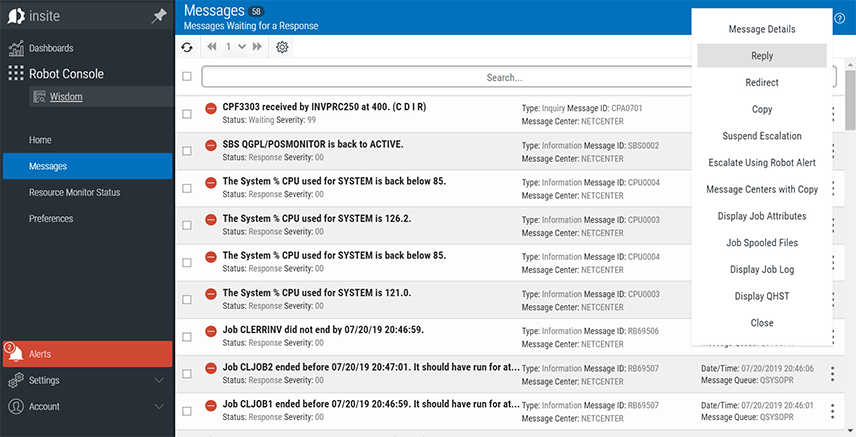
Task: Click the Alerts bell icon
Action: coord(15,353)
